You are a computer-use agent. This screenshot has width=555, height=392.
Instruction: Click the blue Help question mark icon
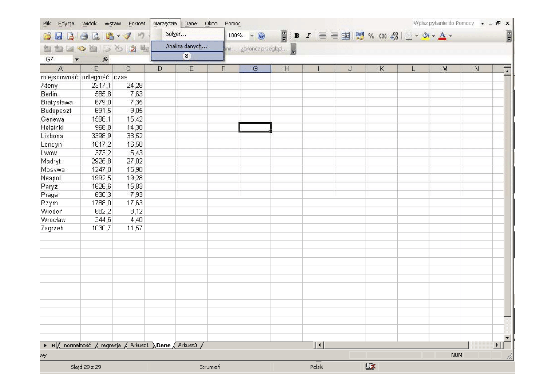point(261,35)
